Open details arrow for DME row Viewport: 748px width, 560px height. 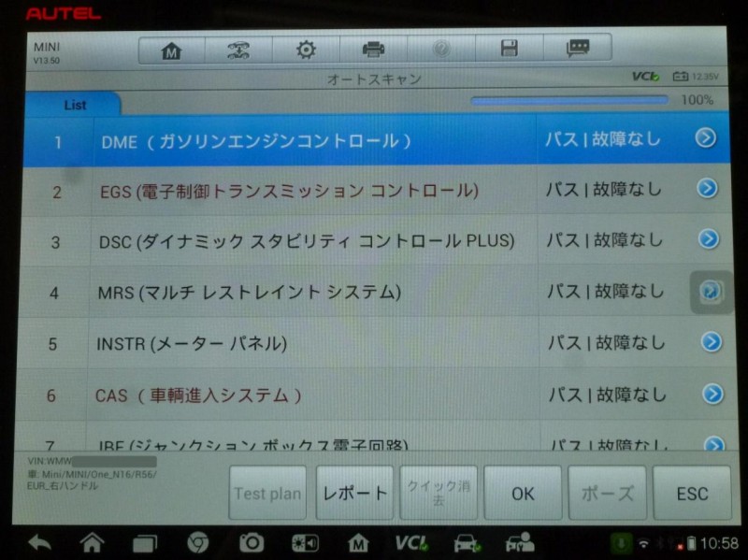point(706,137)
